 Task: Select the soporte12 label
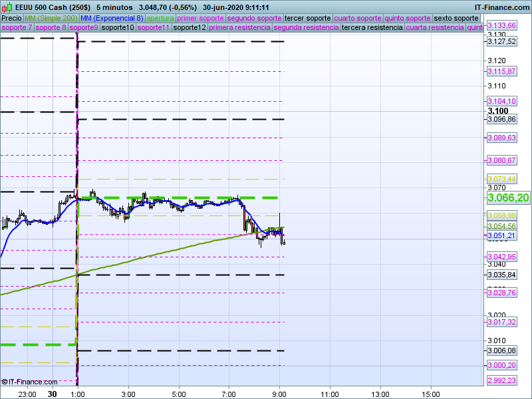[x=190, y=27]
